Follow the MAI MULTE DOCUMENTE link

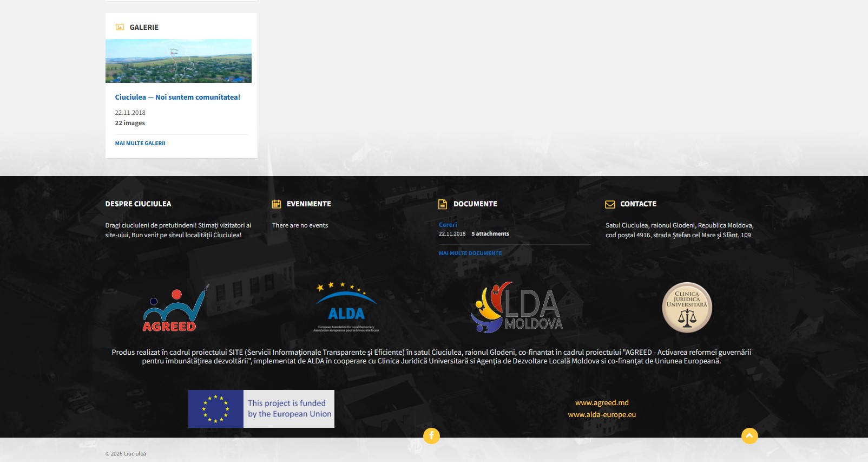[470, 253]
